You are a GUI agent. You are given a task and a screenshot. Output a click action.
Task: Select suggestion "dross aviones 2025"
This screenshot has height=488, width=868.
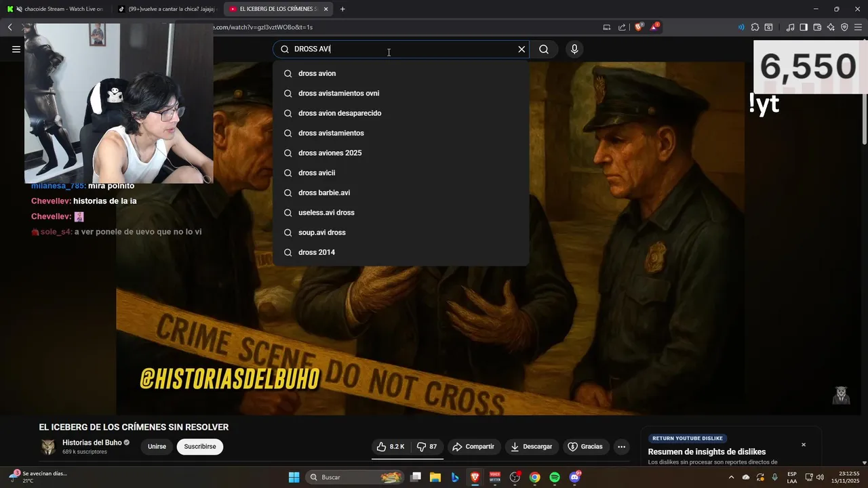[401, 153]
